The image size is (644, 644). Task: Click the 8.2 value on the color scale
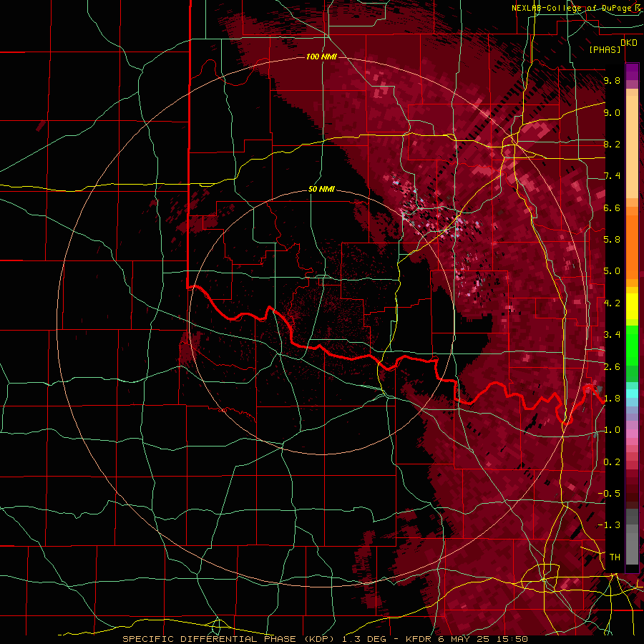pyautogui.click(x=612, y=144)
